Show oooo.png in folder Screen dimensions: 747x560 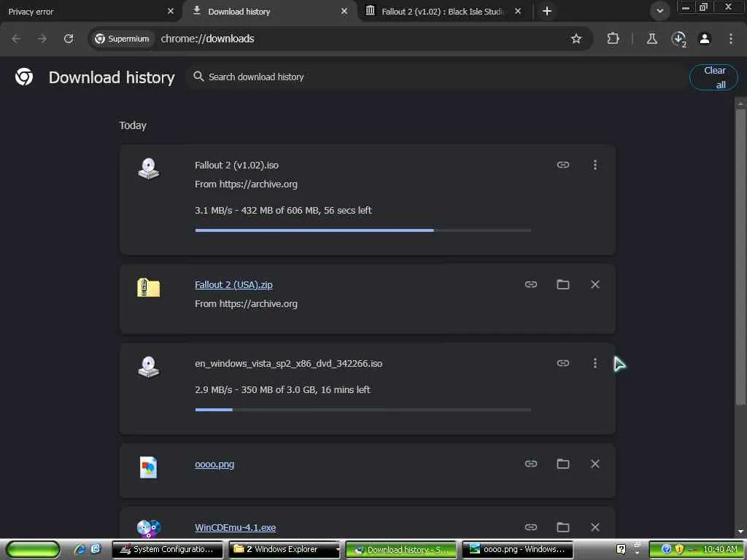[562, 464]
